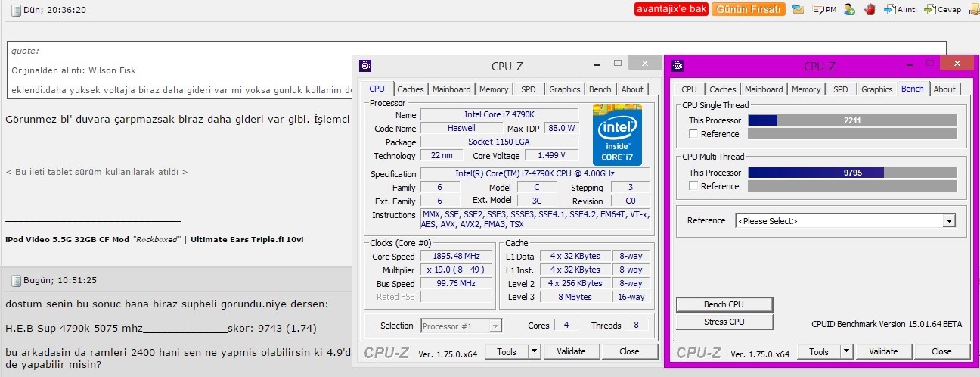Click the Intel Core i7 logo image

coord(617,135)
